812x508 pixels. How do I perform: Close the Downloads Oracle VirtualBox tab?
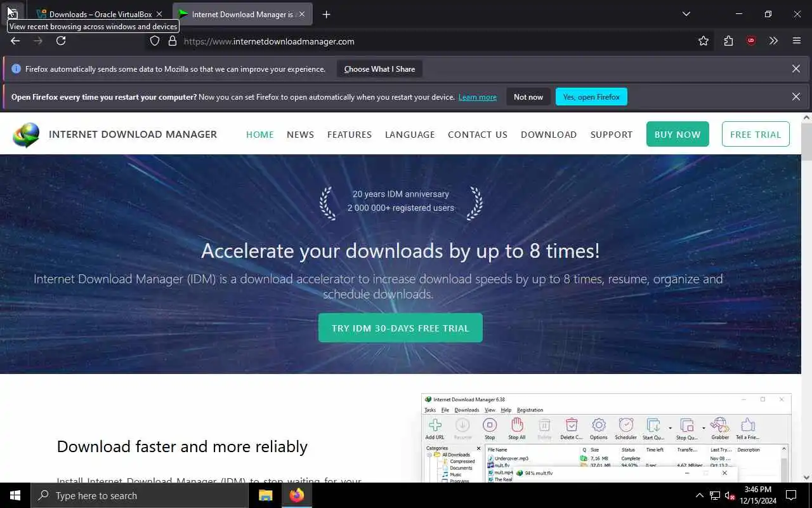(x=159, y=14)
